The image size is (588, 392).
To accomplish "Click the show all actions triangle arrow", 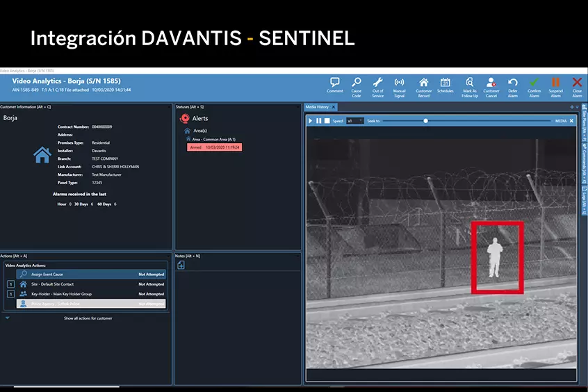I will coord(7,318).
